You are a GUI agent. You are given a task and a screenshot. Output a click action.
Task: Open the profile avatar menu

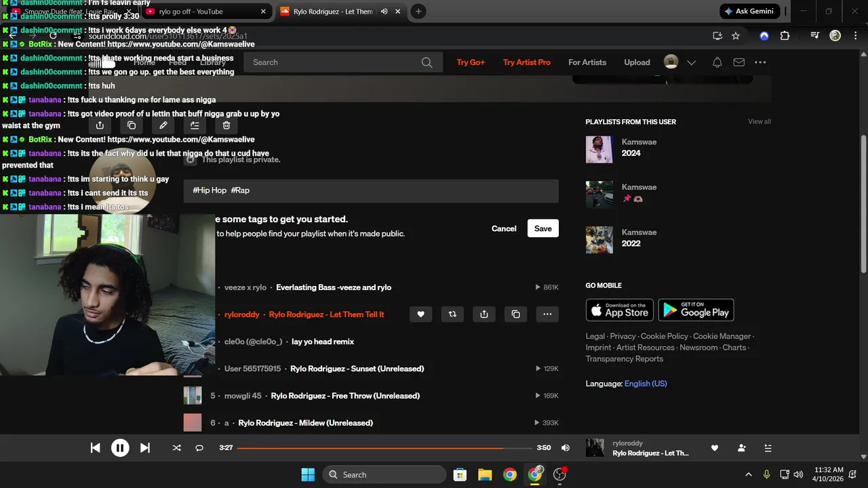coord(671,62)
